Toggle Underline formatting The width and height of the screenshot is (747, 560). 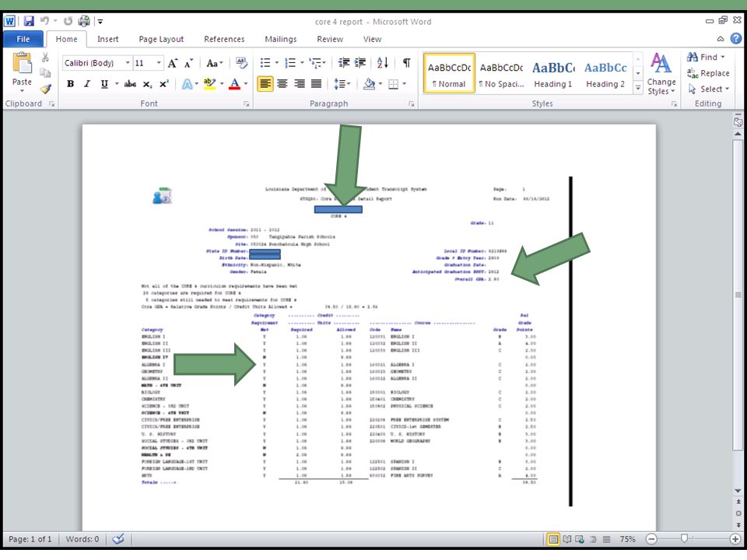pyautogui.click(x=104, y=84)
